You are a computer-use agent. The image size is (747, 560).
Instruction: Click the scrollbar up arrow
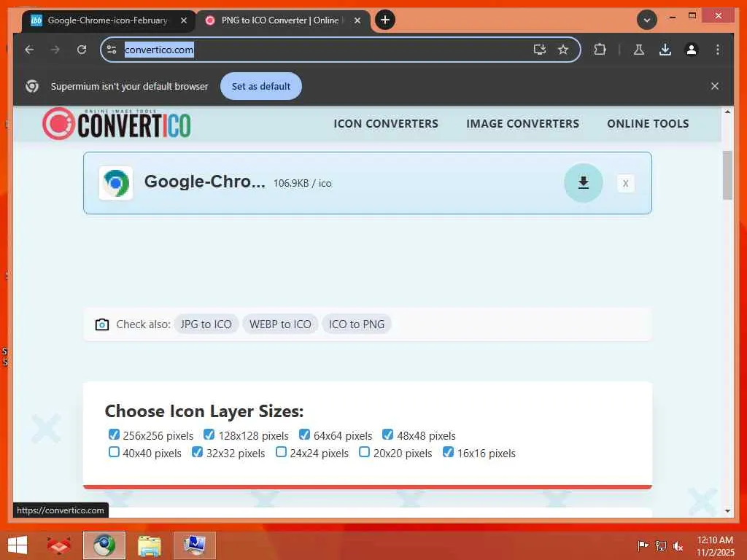point(727,112)
